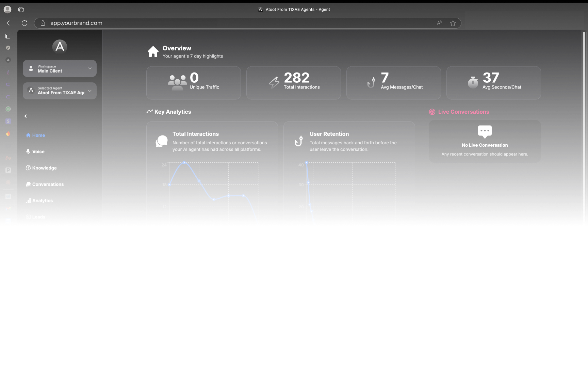Open WhatsApp from the left dock
This screenshot has height=370, width=588.
click(8, 109)
